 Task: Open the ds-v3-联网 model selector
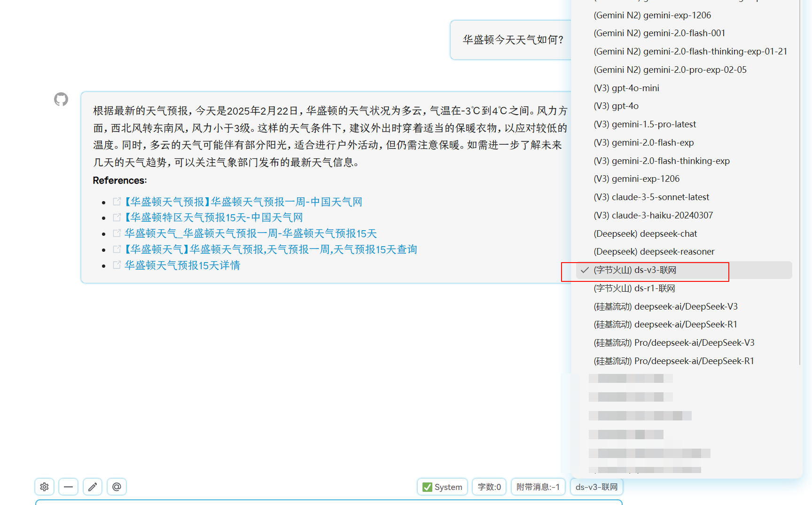tap(596, 487)
